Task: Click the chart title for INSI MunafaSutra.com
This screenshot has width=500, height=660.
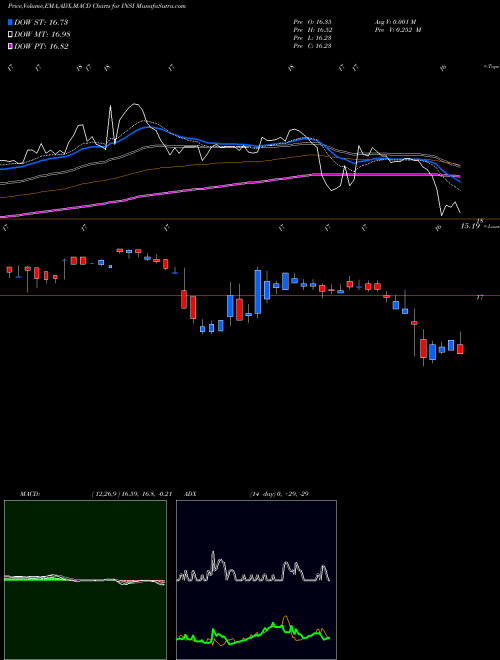Action: (x=97, y=6)
